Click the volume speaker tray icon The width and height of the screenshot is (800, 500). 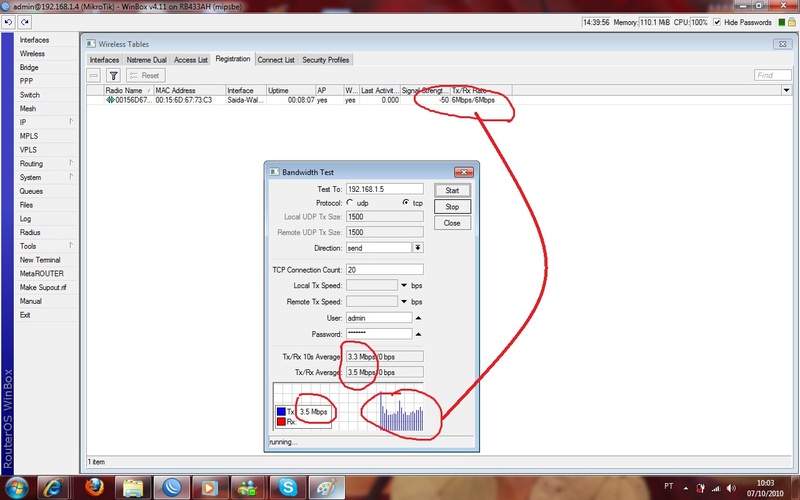(731, 488)
